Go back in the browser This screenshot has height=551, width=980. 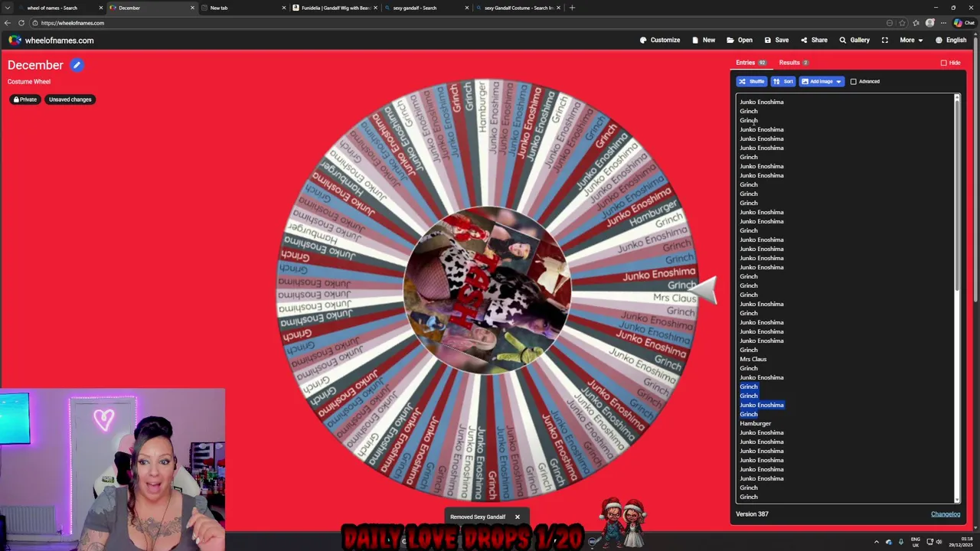[8, 23]
